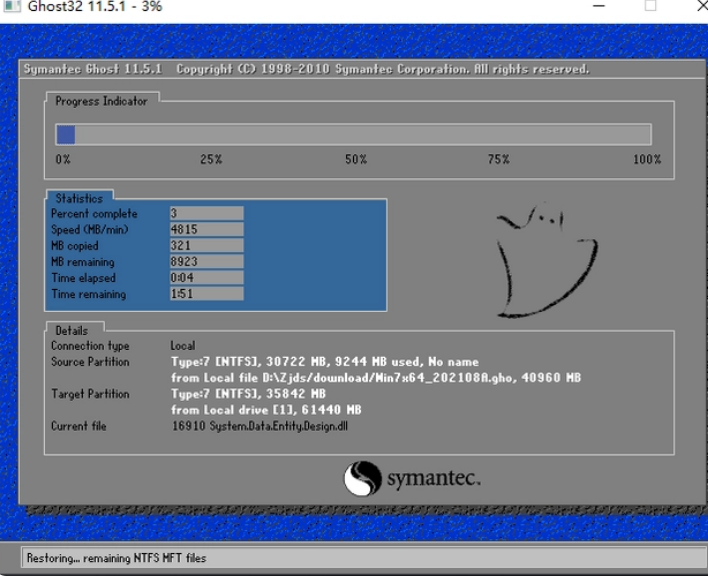
Task: Click the status bar restoring message
Action: (x=116, y=558)
